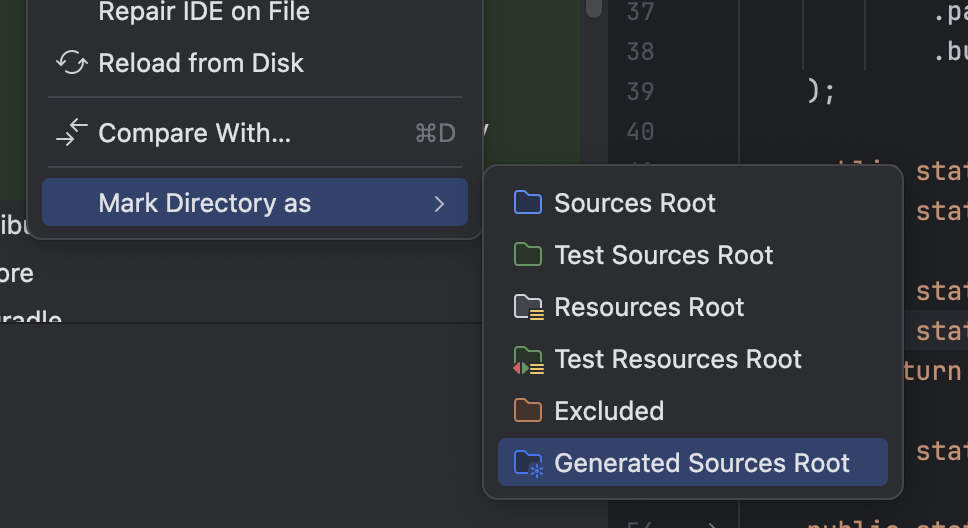Click the editor vertical scrollbar thumb
The width and height of the screenshot is (968, 528).
(594, 8)
